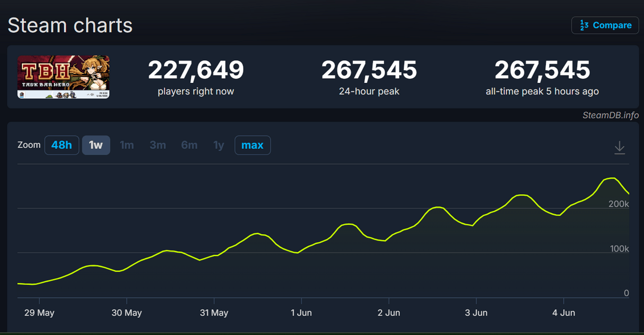The image size is (644, 335).
Task: Click the 1 Jun date marker
Action: point(301,313)
